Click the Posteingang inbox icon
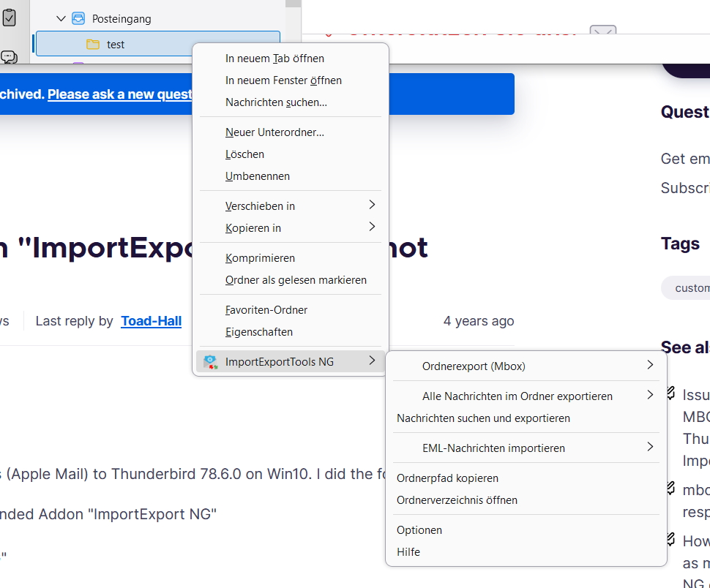 coord(78,18)
